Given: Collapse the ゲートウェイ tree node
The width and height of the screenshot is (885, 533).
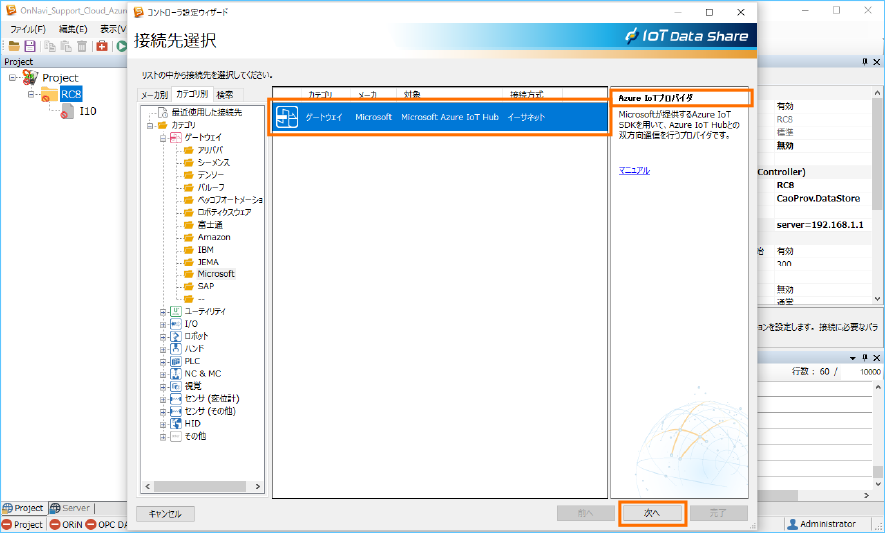Looking at the screenshot, I should [163, 137].
